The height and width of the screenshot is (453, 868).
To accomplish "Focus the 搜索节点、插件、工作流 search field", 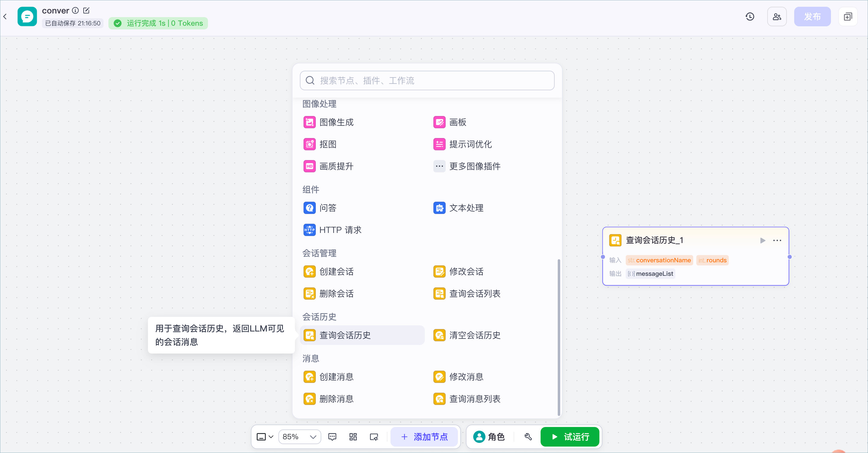I will point(427,80).
